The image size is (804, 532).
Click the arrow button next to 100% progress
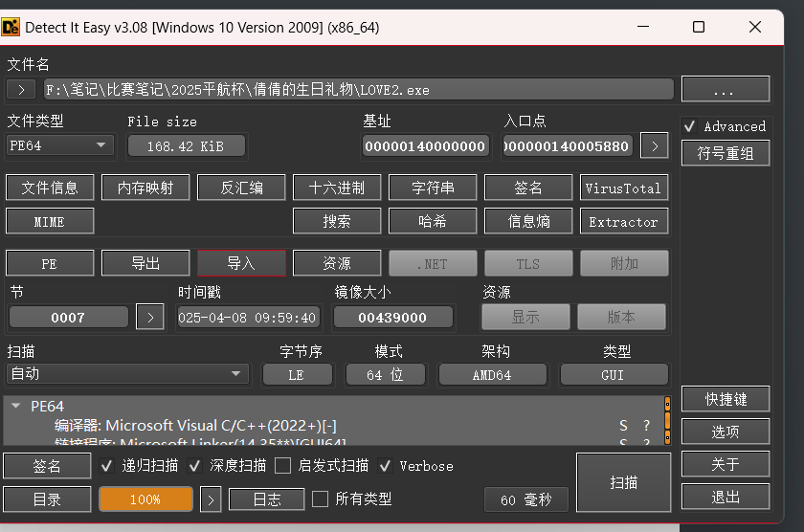[x=211, y=499]
